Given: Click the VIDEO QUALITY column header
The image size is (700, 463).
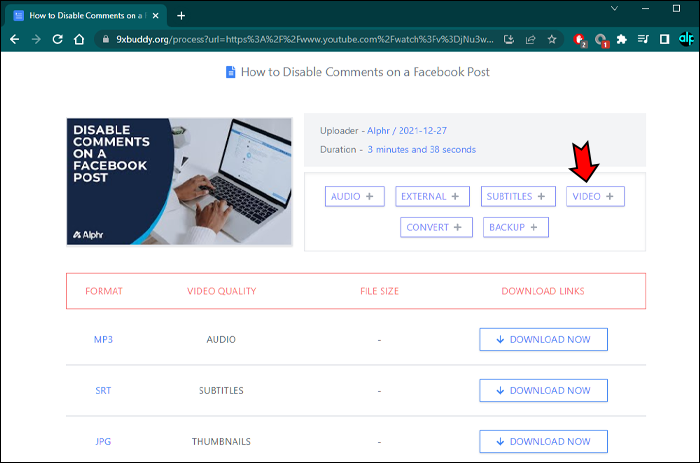Looking at the screenshot, I should pos(221,291).
